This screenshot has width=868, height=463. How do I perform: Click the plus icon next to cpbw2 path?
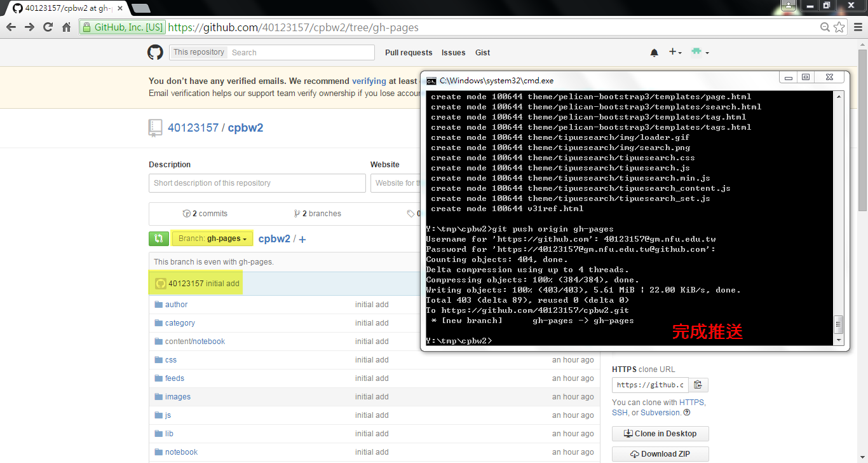302,240
